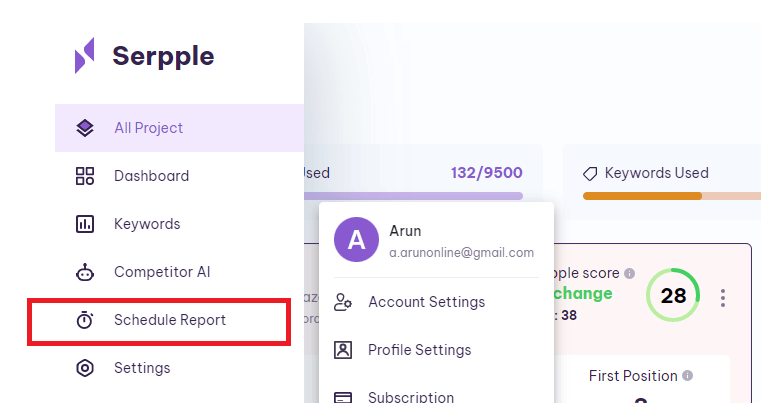Click the Account Settings user-gear icon
The width and height of the screenshot is (761, 403).
(x=343, y=302)
